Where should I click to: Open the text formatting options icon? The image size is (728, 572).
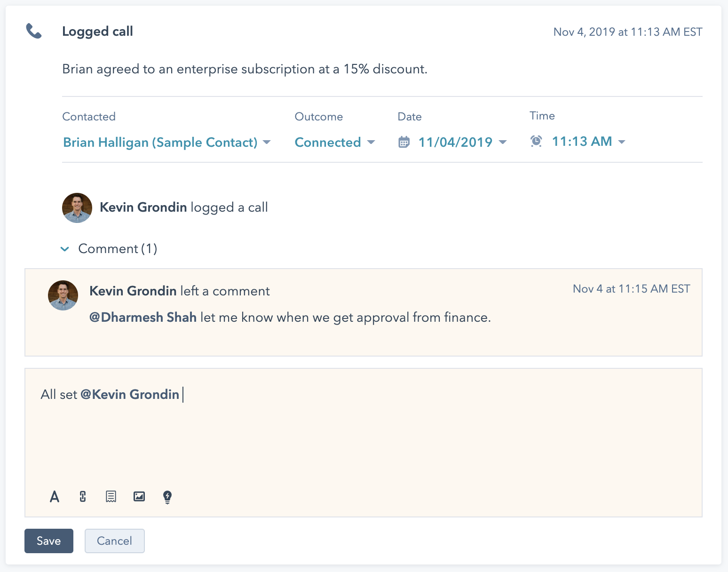coord(55,496)
